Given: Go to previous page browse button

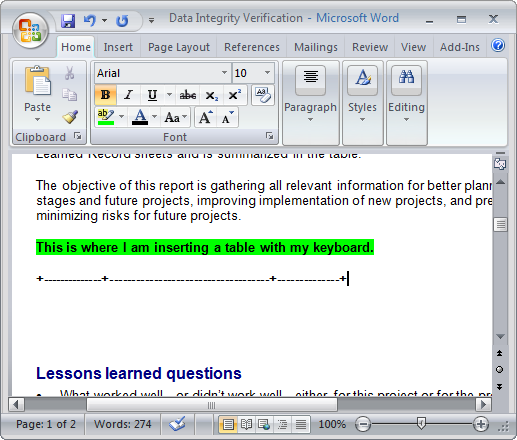Looking at the screenshot, I should coord(499,353).
